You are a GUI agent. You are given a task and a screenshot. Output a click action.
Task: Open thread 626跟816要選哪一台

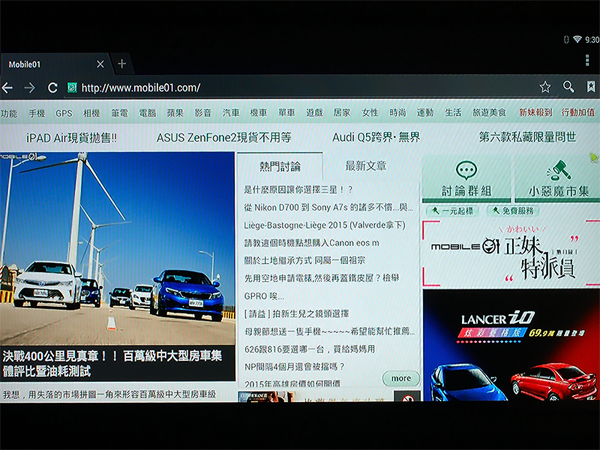310,349
